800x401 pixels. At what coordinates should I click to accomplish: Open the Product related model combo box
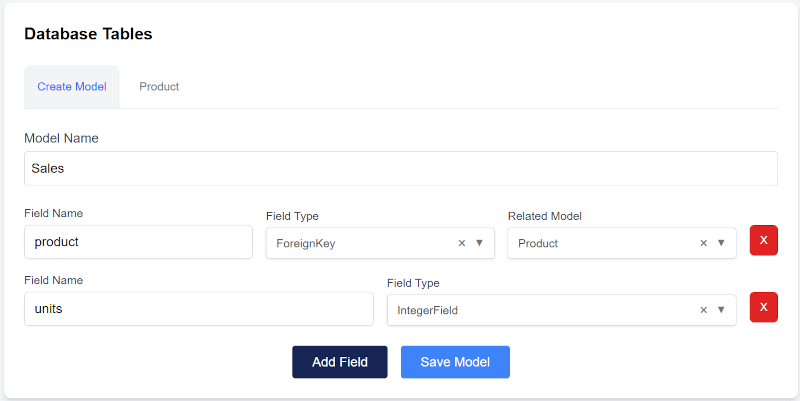tap(600, 243)
